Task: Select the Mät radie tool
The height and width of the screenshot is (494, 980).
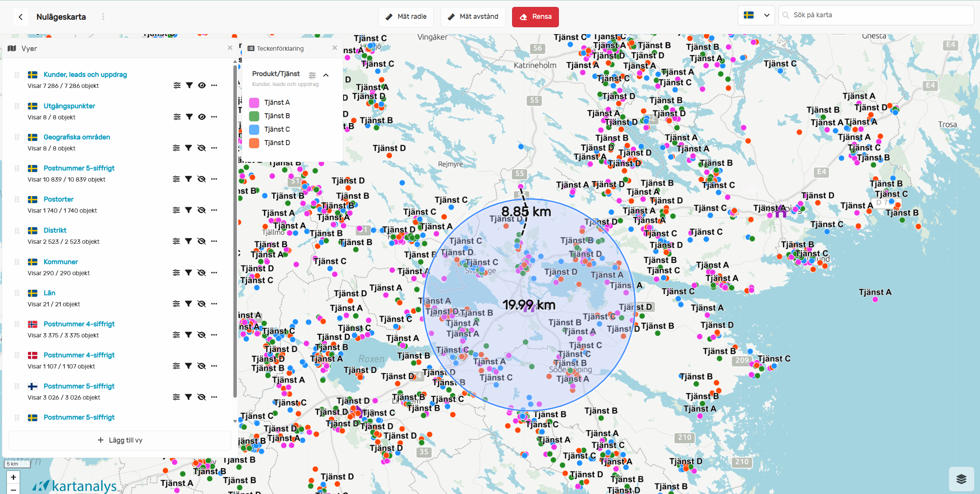Action: pos(406,17)
